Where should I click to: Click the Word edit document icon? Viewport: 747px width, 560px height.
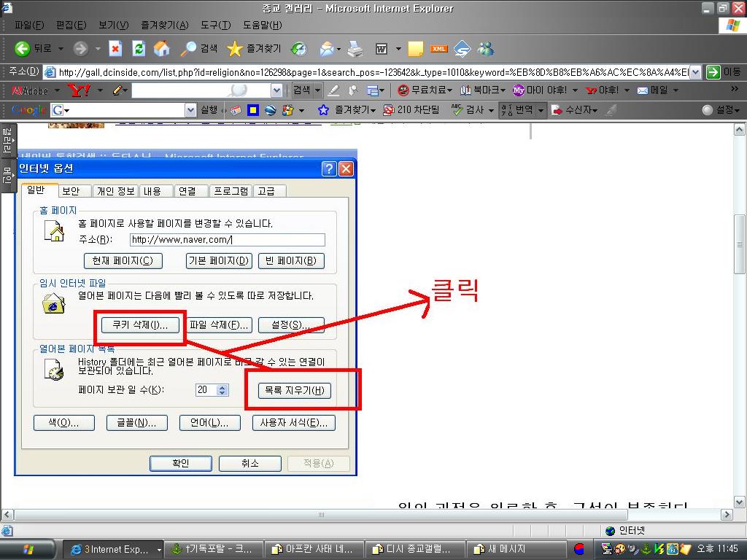tap(382, 49)
